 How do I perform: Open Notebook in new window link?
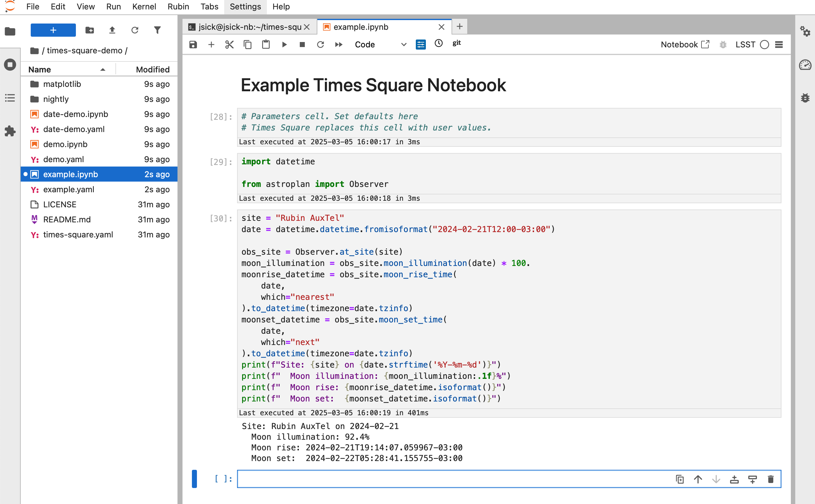pos(685,45)
